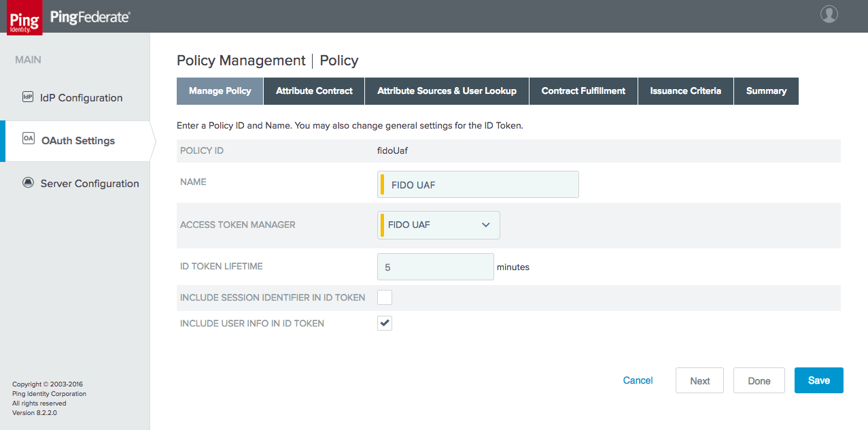This screenshot has height=430, width=868.
Task: Click the MAIN sidebar section label
Action: coord(28,60)
